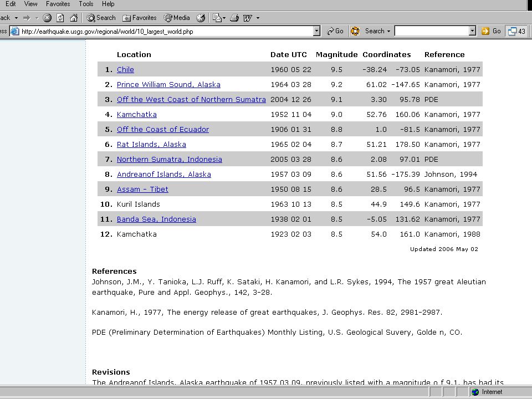Expand the Mail icon dropdown arrow
532x399 pixels.
pyautogui.click(x=224, y=18)
